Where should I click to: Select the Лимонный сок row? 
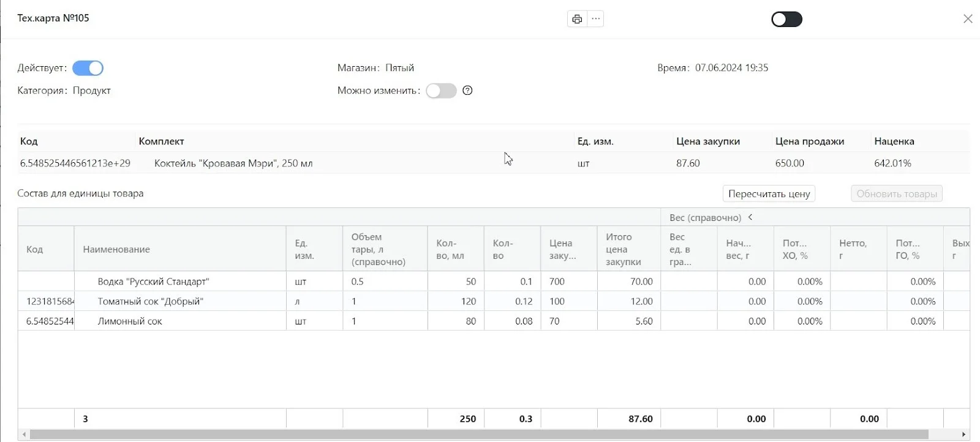[494, 321]
